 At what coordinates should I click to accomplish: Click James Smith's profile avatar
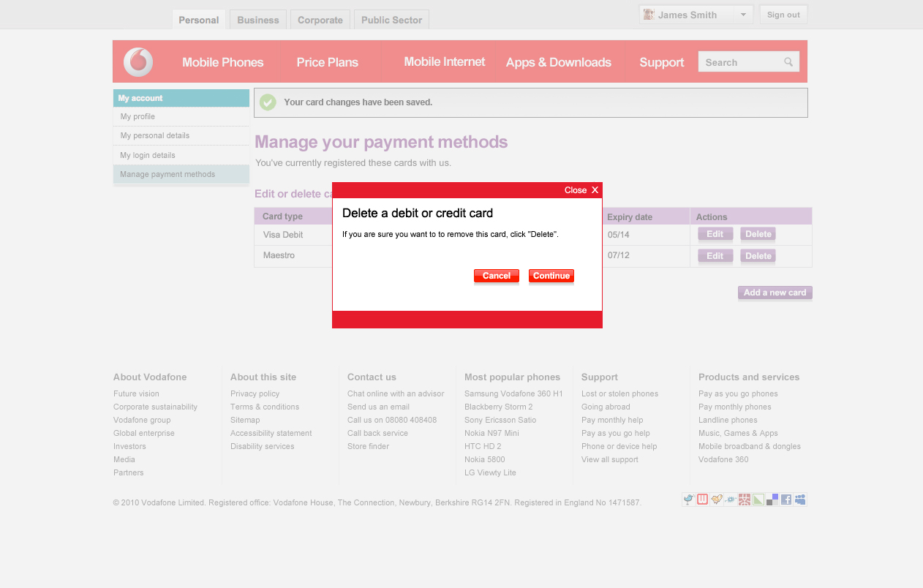tap(648, 15)
